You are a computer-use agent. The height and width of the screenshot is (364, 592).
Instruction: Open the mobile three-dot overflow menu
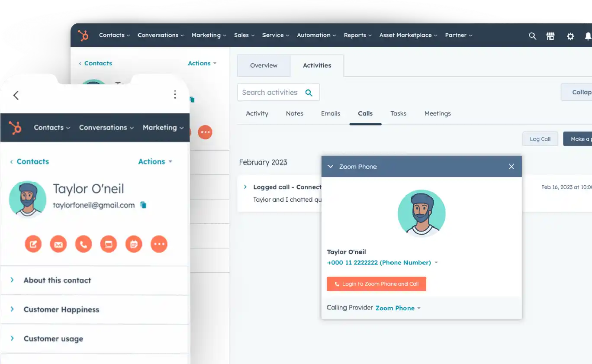coord(175,94)
